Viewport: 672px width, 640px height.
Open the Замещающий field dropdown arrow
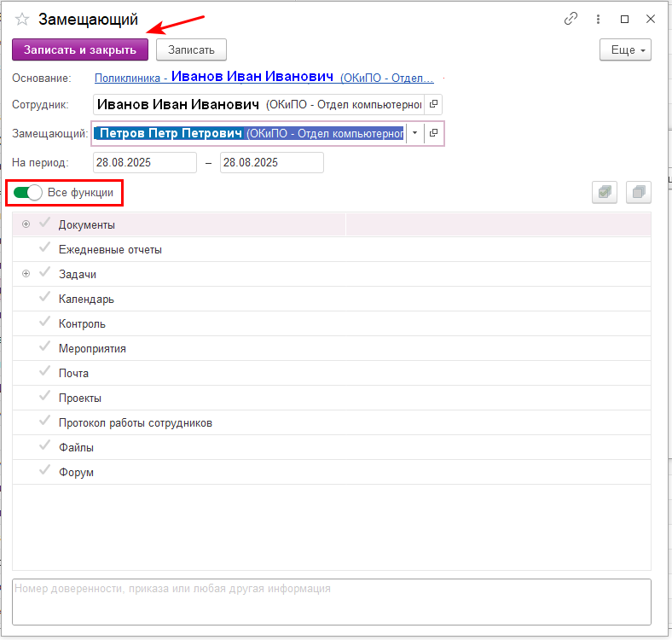[x=414, y=133]
